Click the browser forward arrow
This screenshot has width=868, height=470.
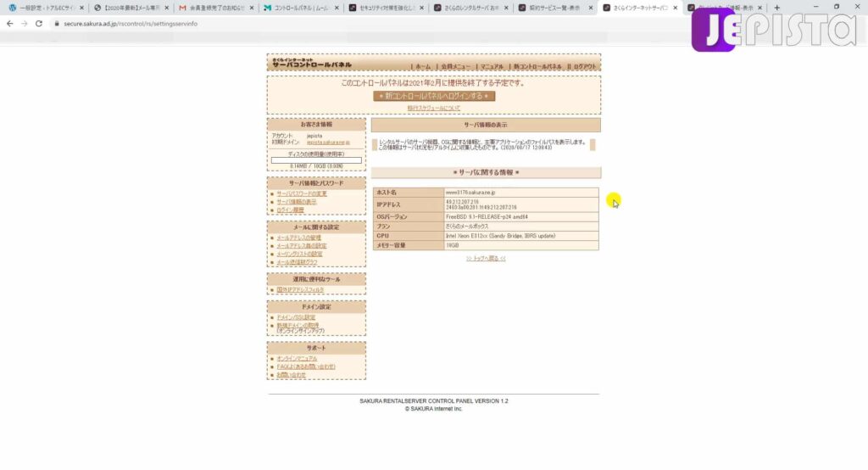pyautogui.click(x=25, y=24)
